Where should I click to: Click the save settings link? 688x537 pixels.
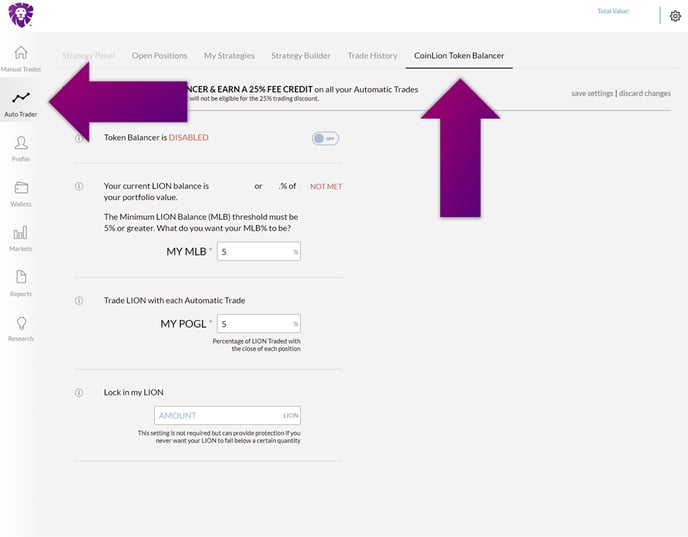[592, 93]
